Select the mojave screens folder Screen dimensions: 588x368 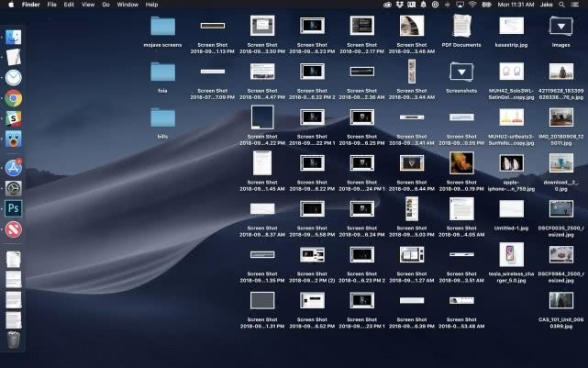coord(163,26)
